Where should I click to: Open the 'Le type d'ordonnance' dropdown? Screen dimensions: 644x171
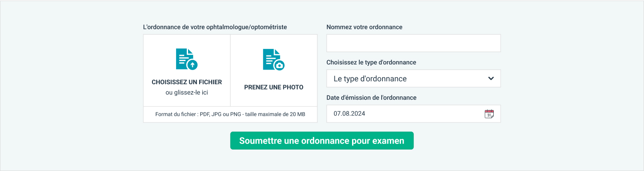pos(413,79)
